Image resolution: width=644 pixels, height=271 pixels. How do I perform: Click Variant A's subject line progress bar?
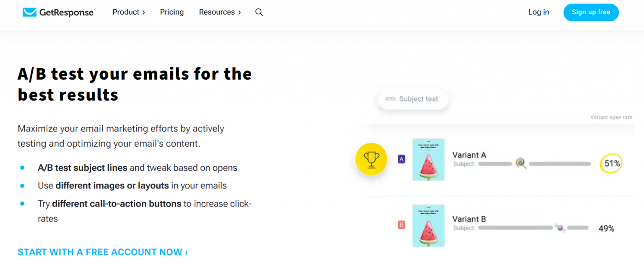point(495,164)
